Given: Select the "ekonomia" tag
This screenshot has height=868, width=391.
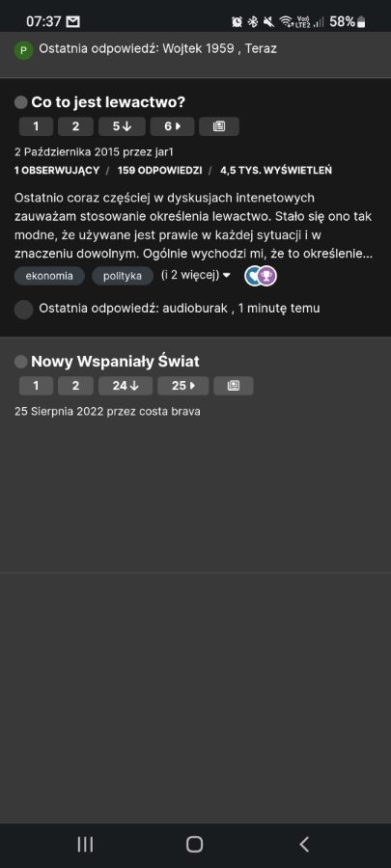Looking at the screenshot, I should (x=49, y=276).
